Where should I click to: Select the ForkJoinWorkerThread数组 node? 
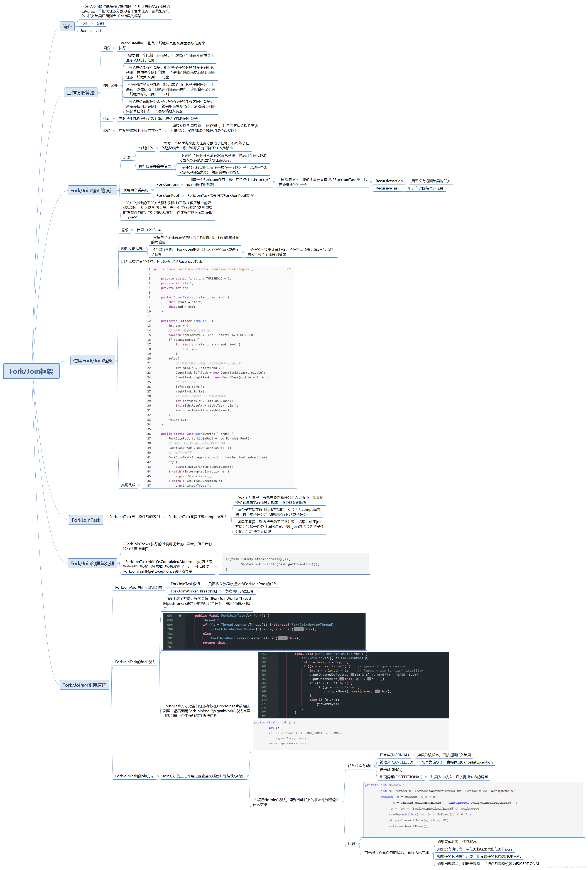click(193, 591)
